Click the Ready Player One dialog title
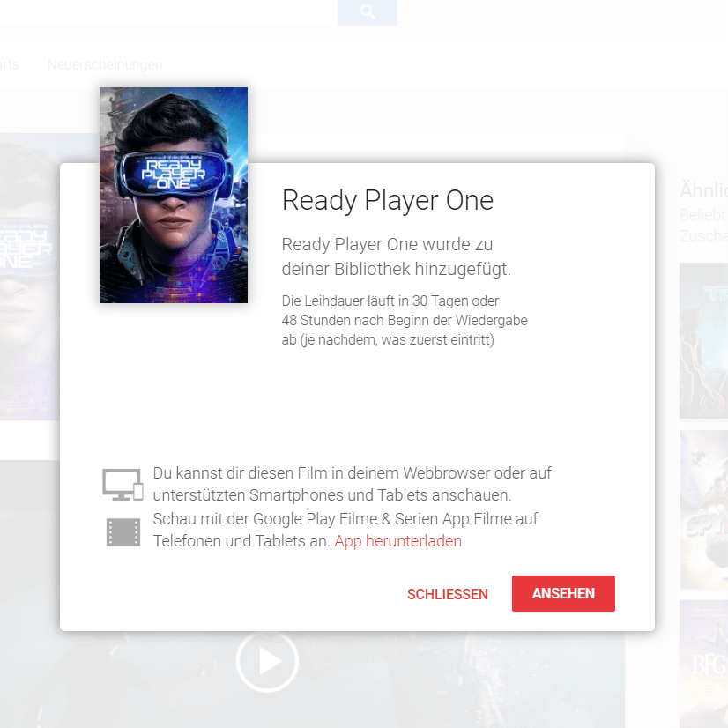 pos(388,201)
